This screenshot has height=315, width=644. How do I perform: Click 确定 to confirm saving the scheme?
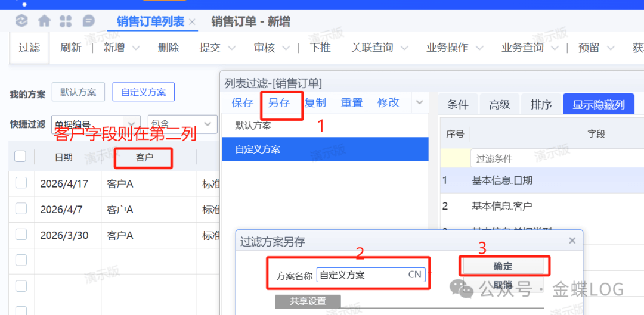pyautogui.click(x=503, y=266)
